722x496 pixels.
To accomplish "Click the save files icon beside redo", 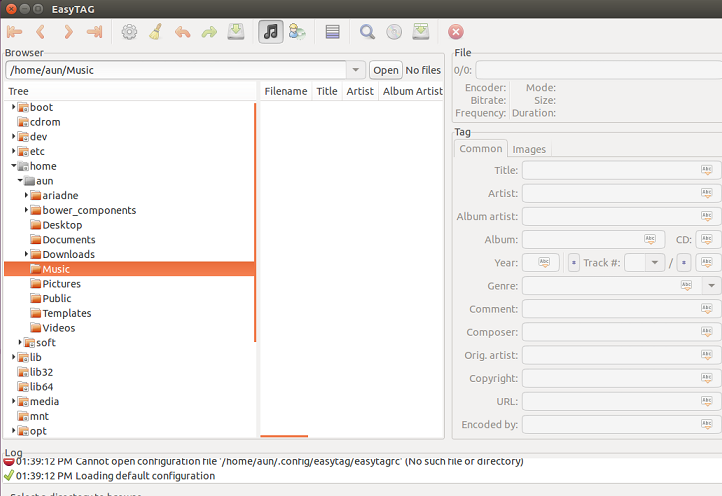I will [236, 32].
